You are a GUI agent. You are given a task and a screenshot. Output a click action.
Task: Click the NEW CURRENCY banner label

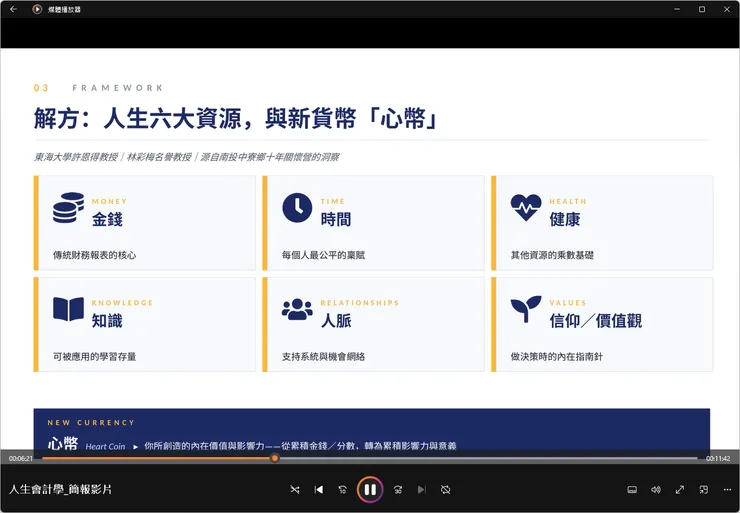[x=91, y=422]
